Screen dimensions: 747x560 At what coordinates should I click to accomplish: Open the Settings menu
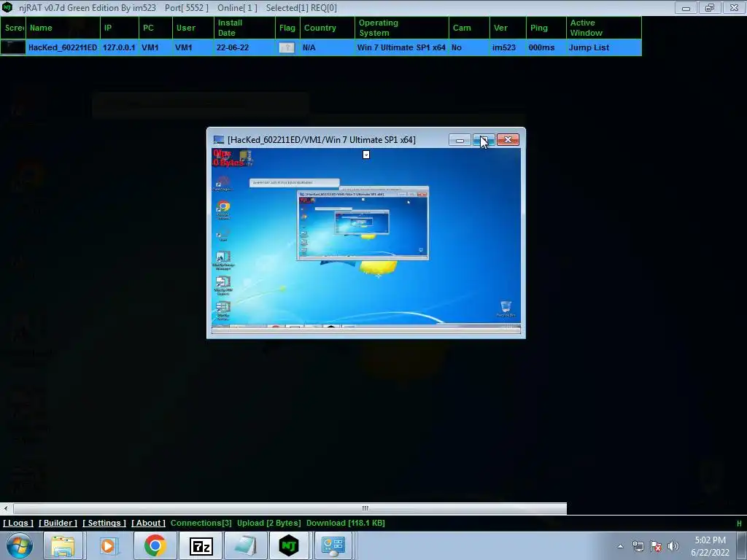[x=104, y=523]
